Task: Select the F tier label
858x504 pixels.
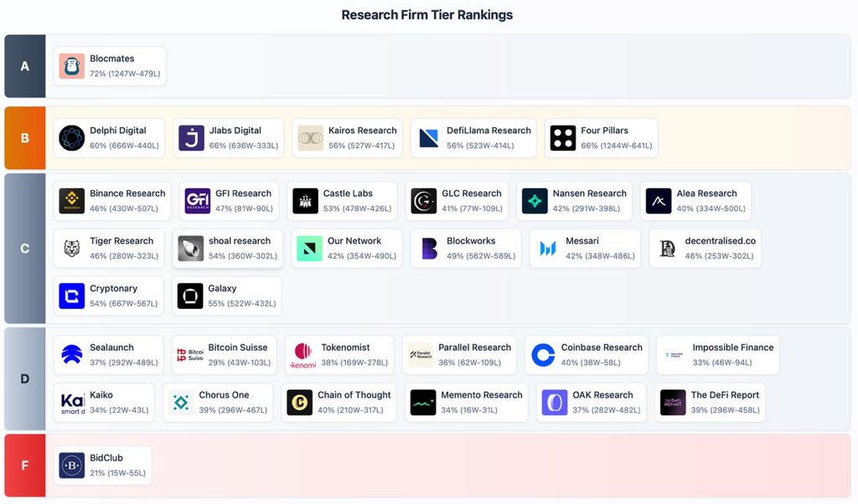Action: tap(24, 465)
